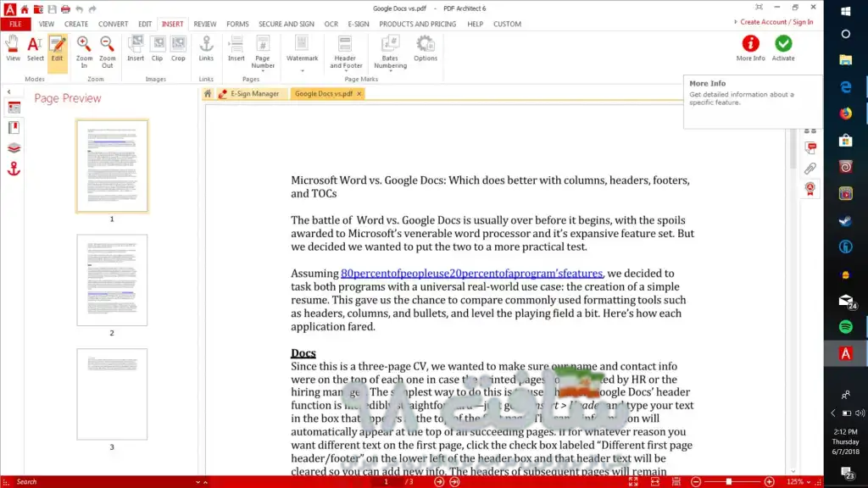Open Firefox from the Windows taskbar

click(845, 114)
